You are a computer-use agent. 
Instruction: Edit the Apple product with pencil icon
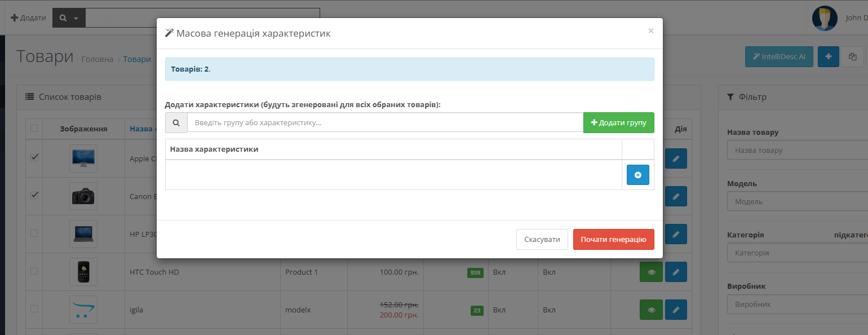(x=676, y=158)
